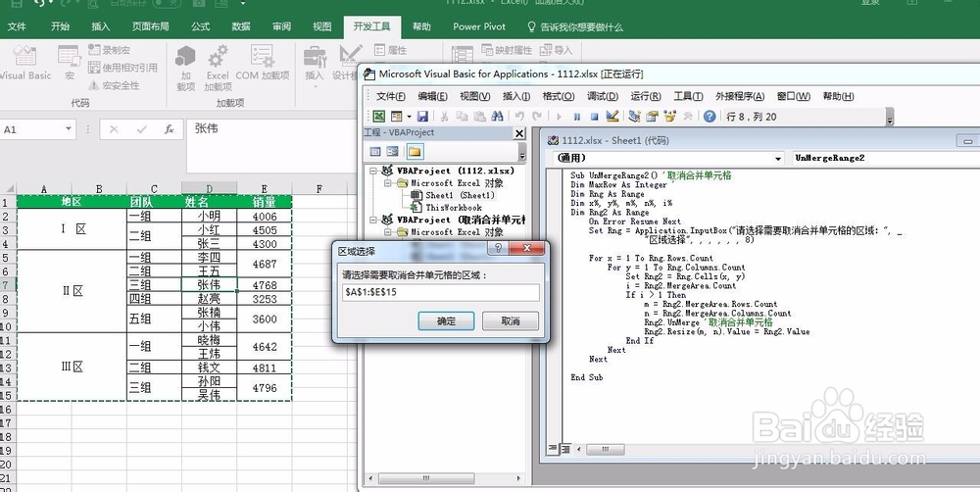Screen dimensions: 980x492
Task: Open VBA 调试(D) menu
Action: click(603, 96)
